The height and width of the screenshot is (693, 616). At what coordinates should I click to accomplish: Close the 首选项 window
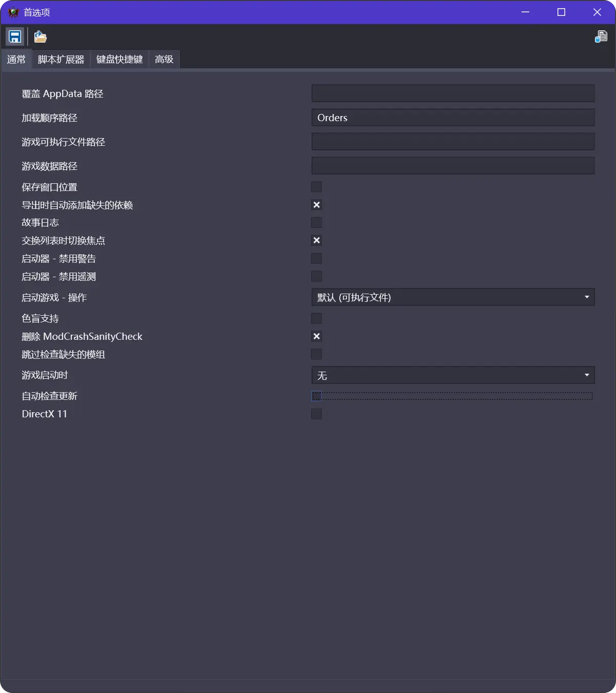(597, 12)
